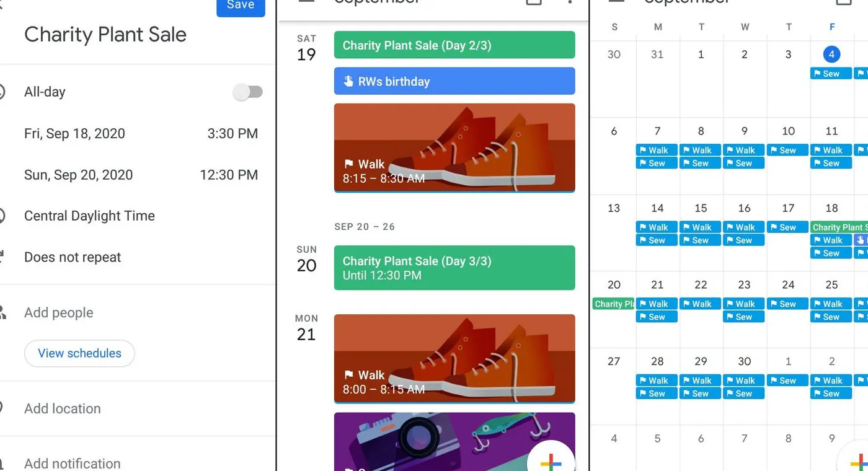Select Add people
The height and width of the screenshot is (471, 868).
tap(58, 313)
